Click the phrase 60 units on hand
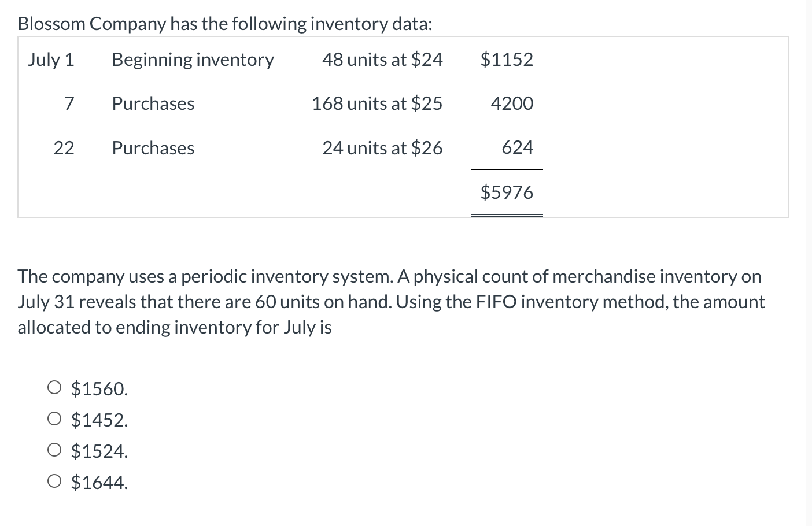 point(324,301)
